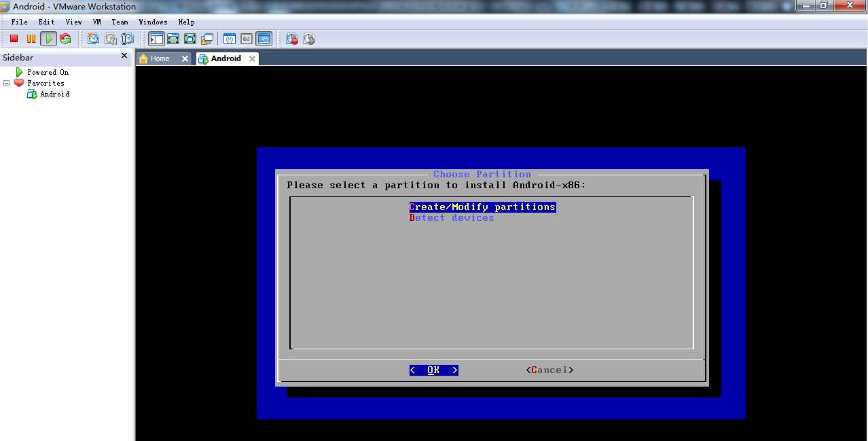Revert to snapshot toolbar icon
Viewport: 868px width, 441px height.
click(110, 39)
